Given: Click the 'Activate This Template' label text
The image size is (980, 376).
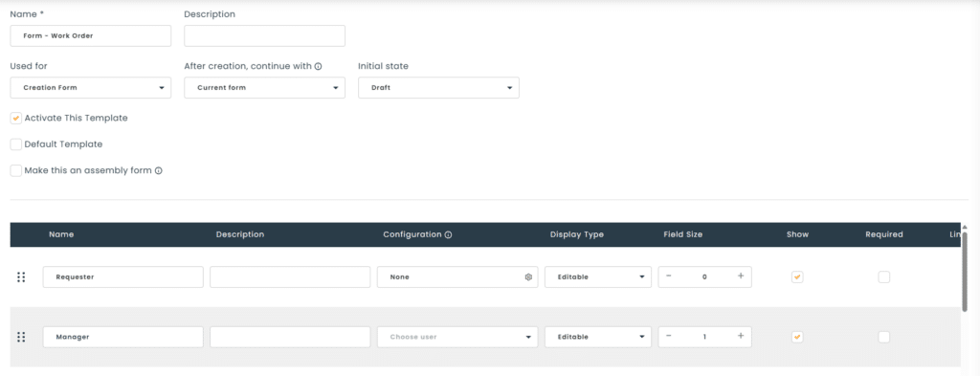Looking at the screenshot, I should [x=77, y=118].
